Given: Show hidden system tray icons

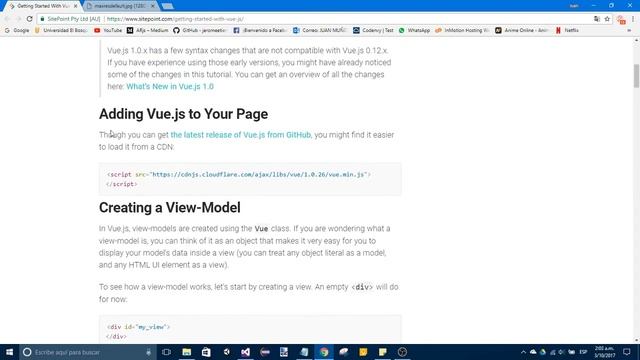Looking at the screenshot, I should tap(523, 352).
